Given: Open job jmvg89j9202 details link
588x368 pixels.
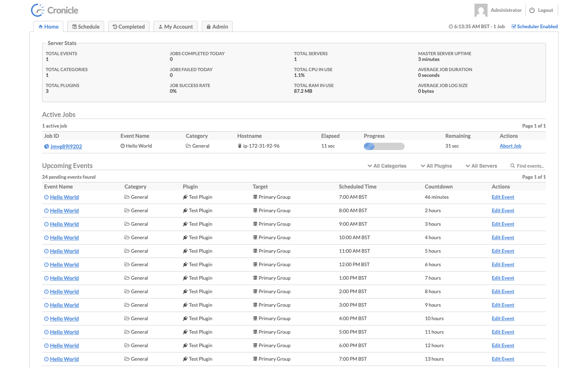Looking at the screenshot, I should (x=66, y=146).
